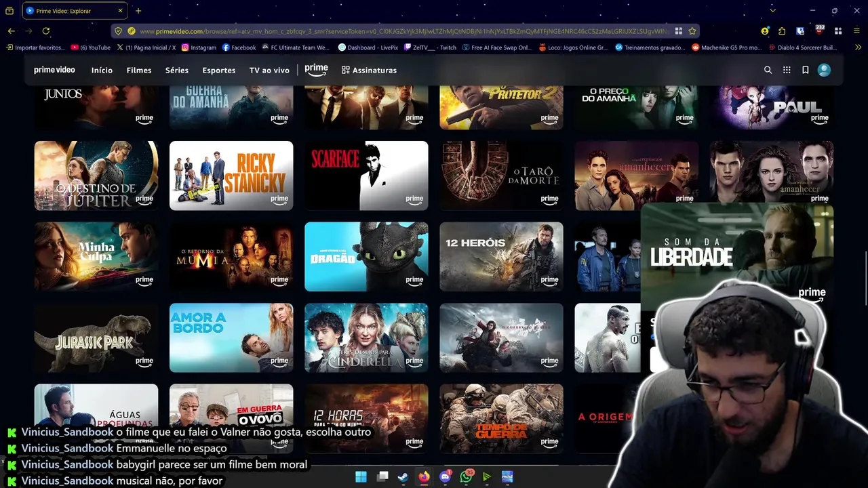Open the O Protetor 2 thumbnail
This screenshot has width=868, height=488.
501,107
